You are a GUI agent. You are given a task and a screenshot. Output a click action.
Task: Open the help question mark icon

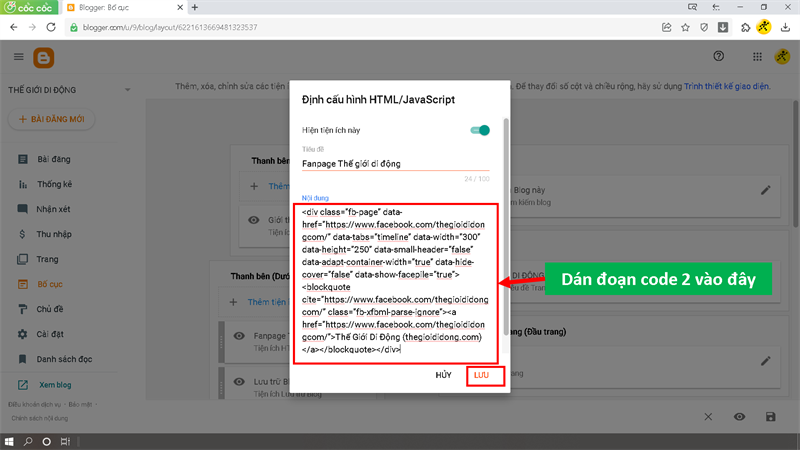[x=718, y=56]
